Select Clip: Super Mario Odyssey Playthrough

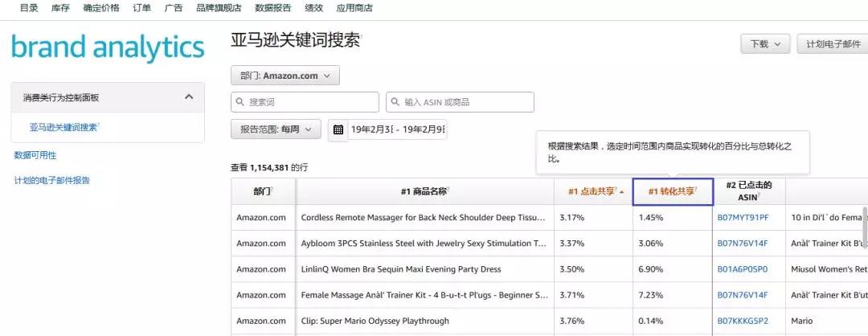[375, 321]
